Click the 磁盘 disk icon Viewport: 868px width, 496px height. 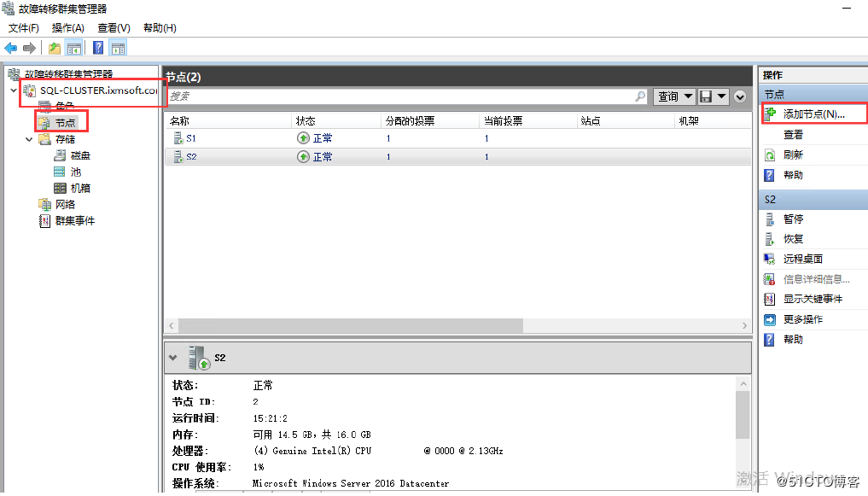click(60, 155)
